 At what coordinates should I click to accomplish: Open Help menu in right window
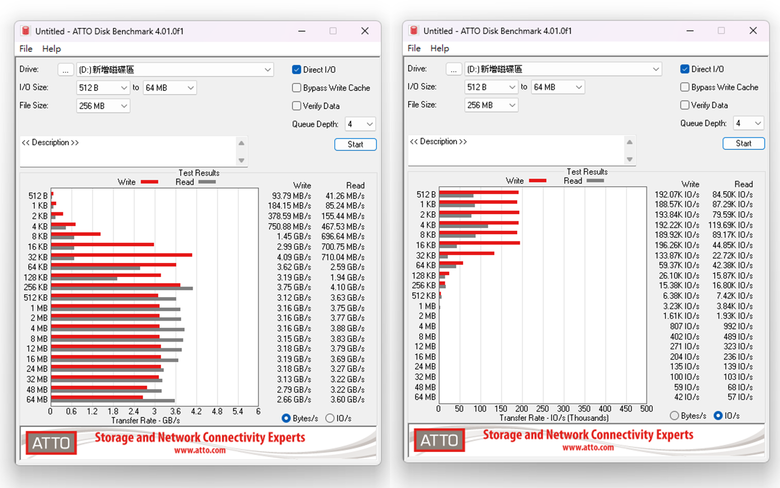pyautogui.click(x=440, y=48)
